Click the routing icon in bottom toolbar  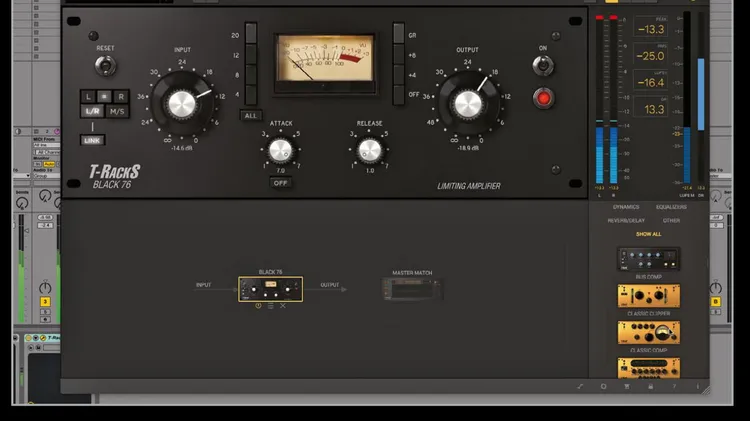(580, 386)
